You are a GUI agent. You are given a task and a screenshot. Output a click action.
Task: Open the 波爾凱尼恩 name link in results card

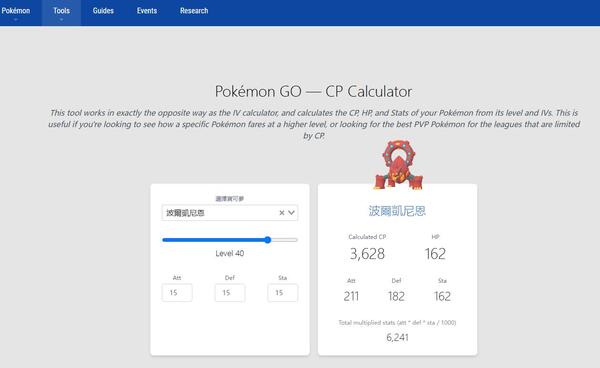(397, 211)
